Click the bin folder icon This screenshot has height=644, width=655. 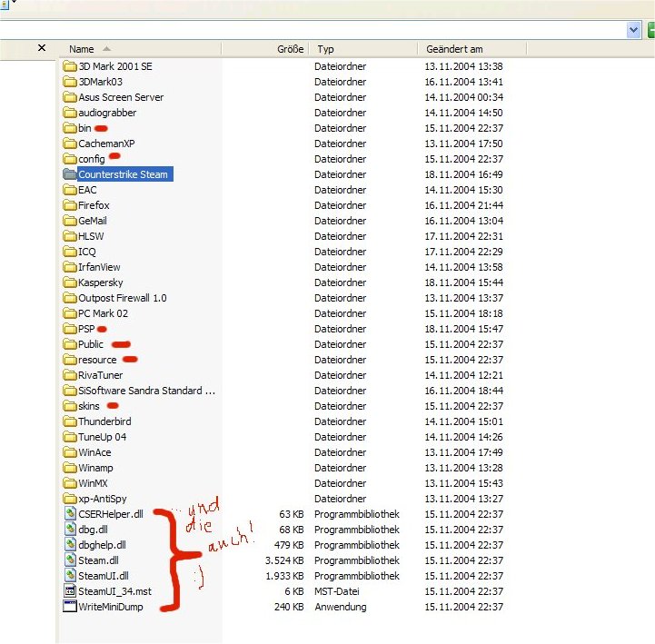[70, 128]
